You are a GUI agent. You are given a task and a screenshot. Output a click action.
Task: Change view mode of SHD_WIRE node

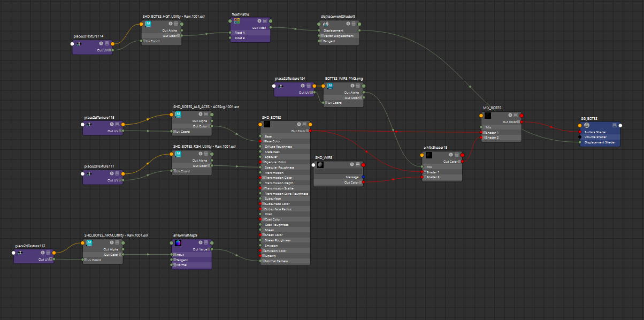click(357, 165)
